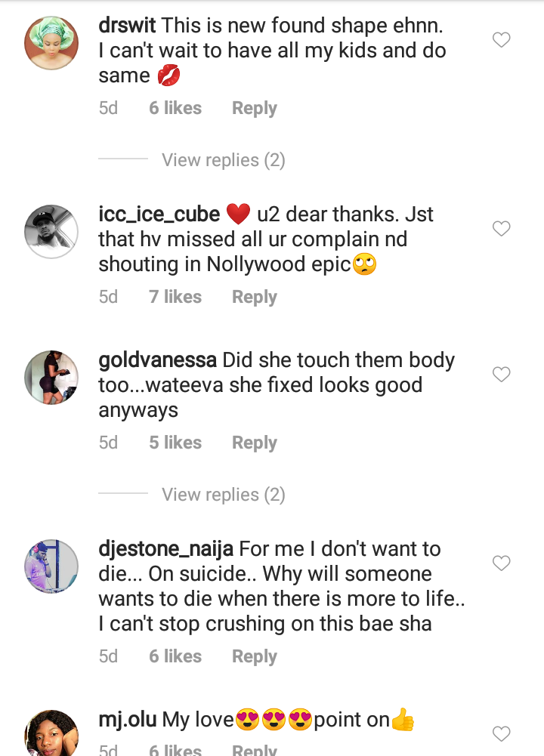Open mj.olu's profile picture
The image size is (544, 756).
coord(51,734)
